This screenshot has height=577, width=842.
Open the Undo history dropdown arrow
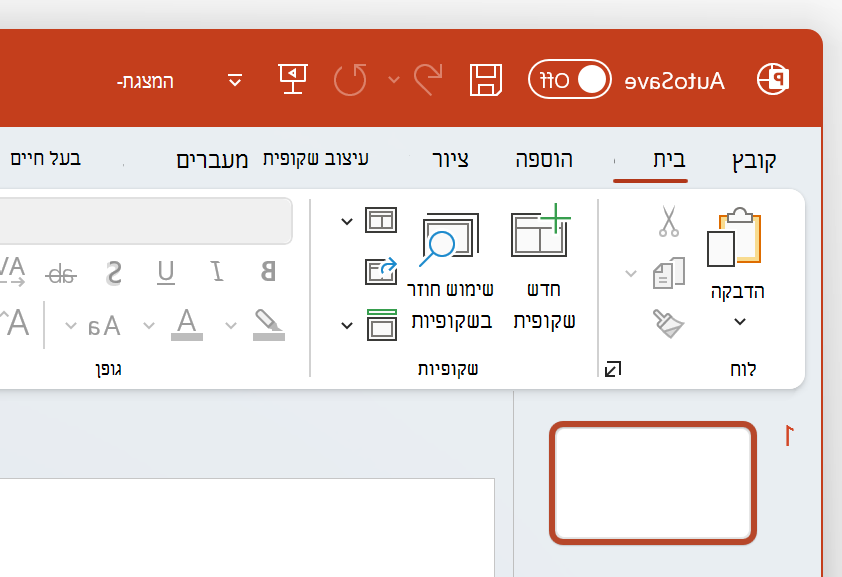(x=394, y=80)
